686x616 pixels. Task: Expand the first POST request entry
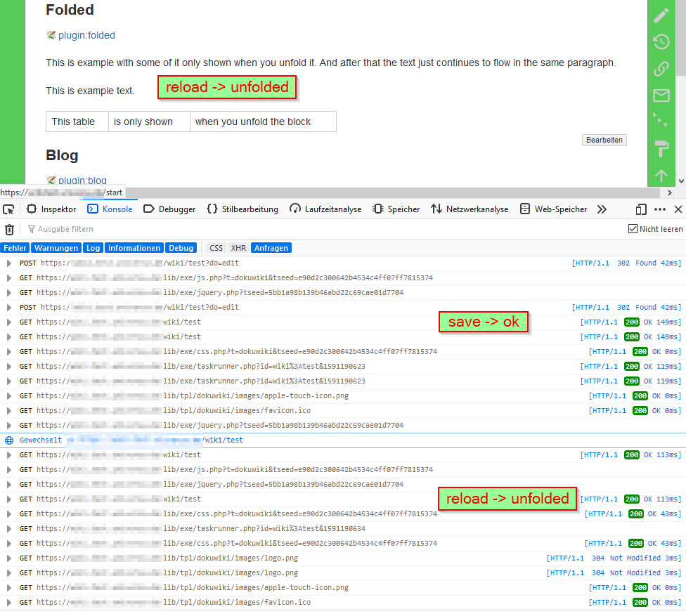(8, 262)
